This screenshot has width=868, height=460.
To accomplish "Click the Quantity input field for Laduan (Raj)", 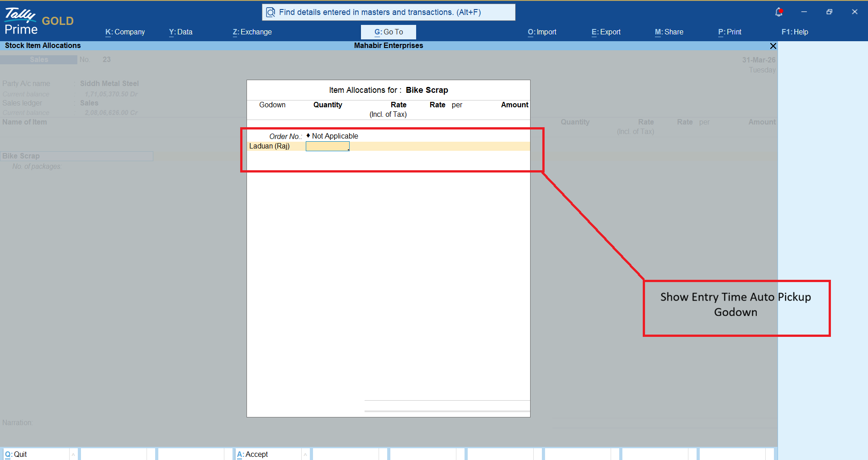I will click(x=327, y=146).
